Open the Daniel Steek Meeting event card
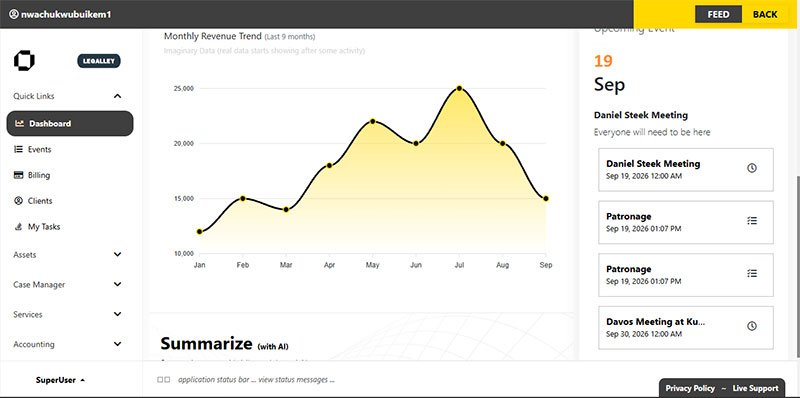Viewport: 800px width, 398px height. [x=686, y=170]
